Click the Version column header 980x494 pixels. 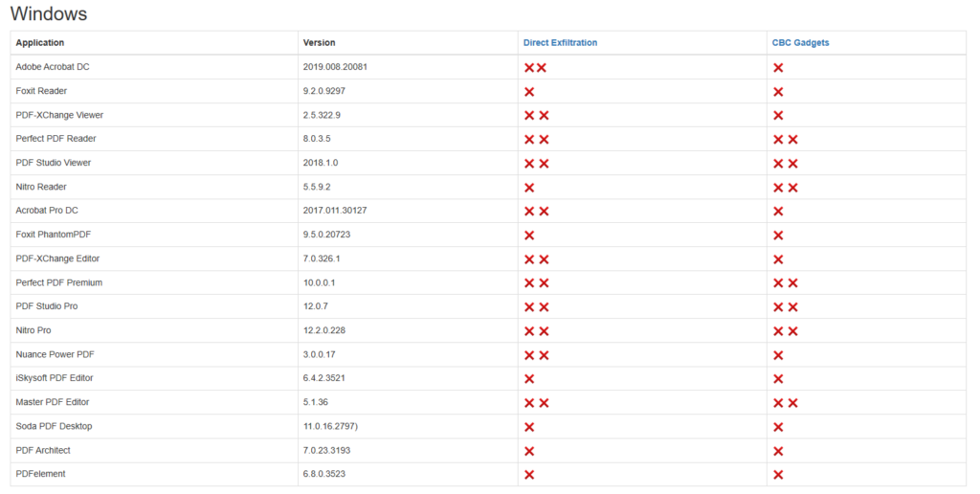(x=319, y=43)
